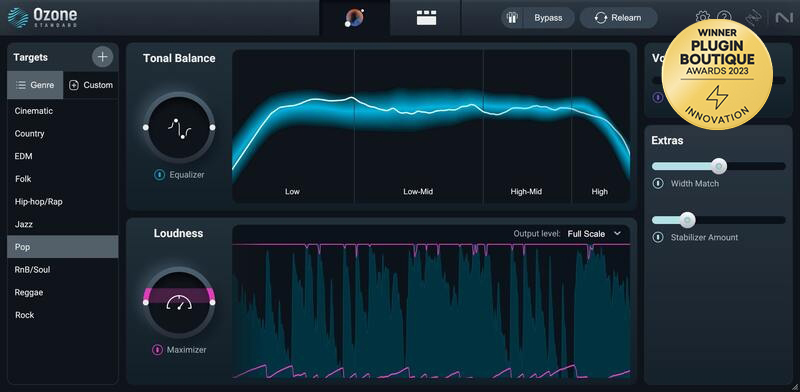Select the Folk genre target
This screenshot has width=800, height=392.
pos(63,179)
